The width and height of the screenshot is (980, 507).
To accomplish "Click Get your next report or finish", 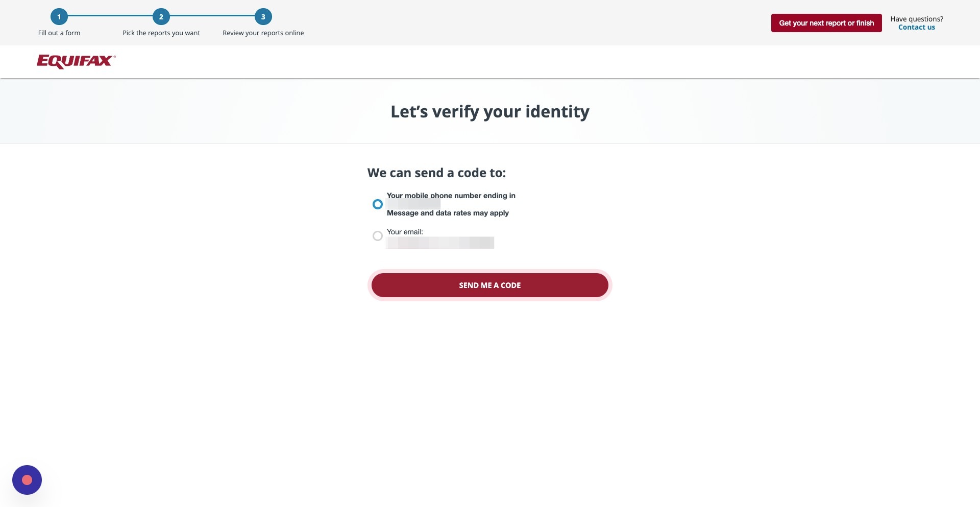I will (826, 23).
